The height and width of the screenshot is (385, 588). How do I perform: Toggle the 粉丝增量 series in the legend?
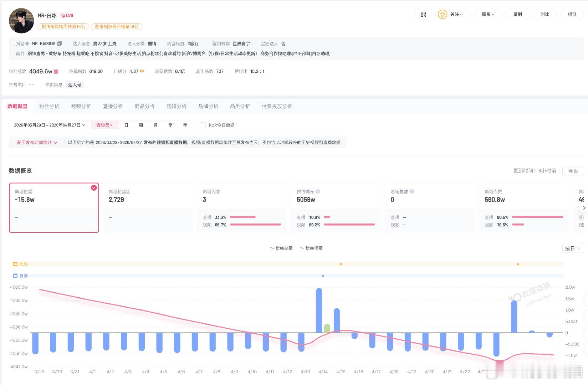click(312, 248)
